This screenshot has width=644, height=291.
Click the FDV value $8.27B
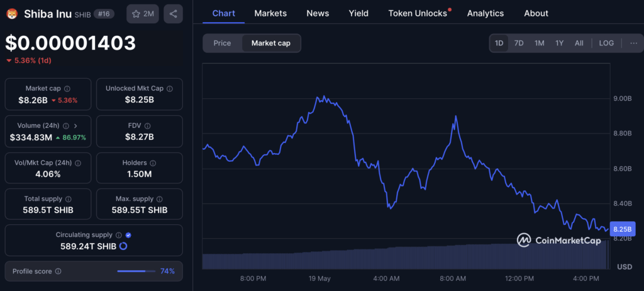coord(139,137)
